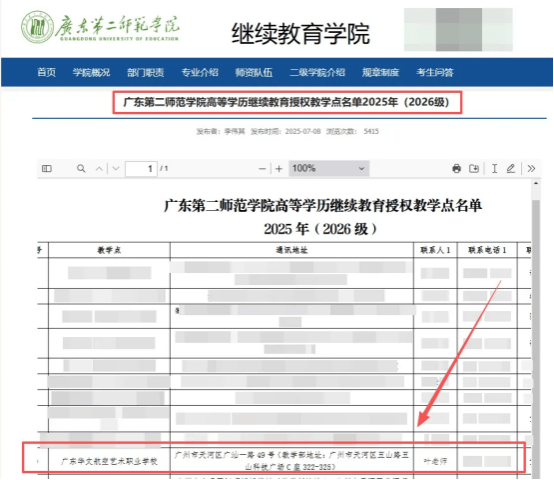Click the 浏览次数 5415 text
The width and height of the screenshot is (554, 480).
pyautogui.click(x=352, y=131)
